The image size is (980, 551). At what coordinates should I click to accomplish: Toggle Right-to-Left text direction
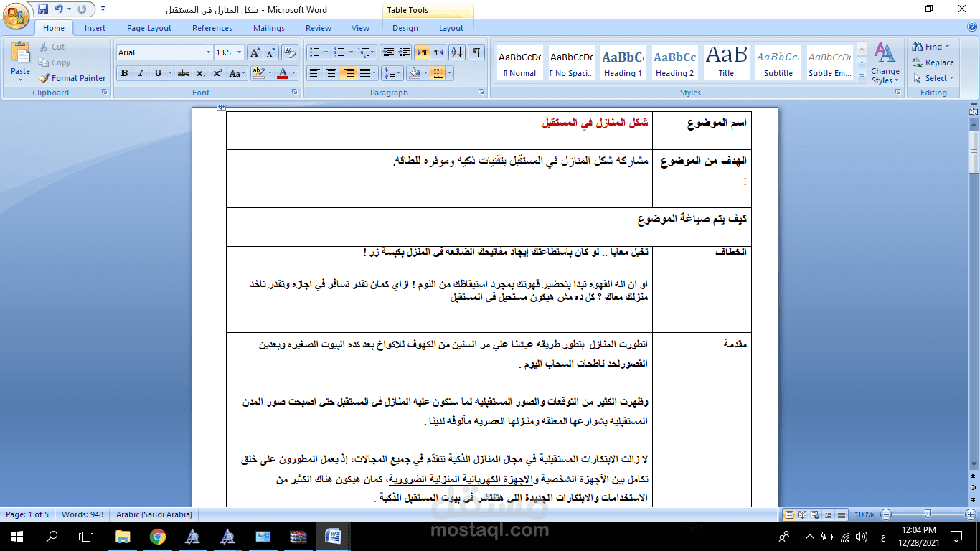tap(438, 52)
